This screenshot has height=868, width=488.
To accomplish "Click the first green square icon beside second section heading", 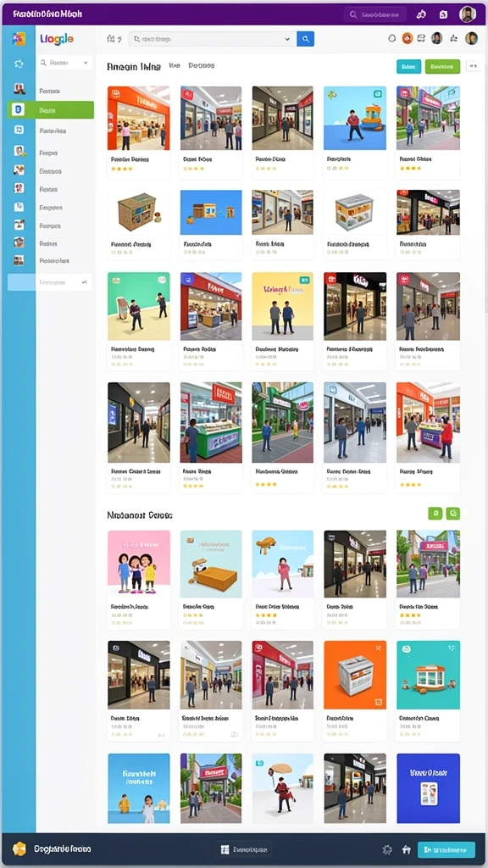I will pos(435,514).
